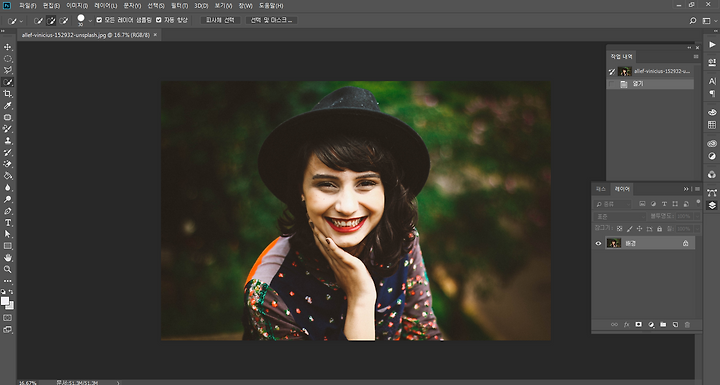Select the Crop tool in toolbox
720x385 pixels.
(8, 94)
